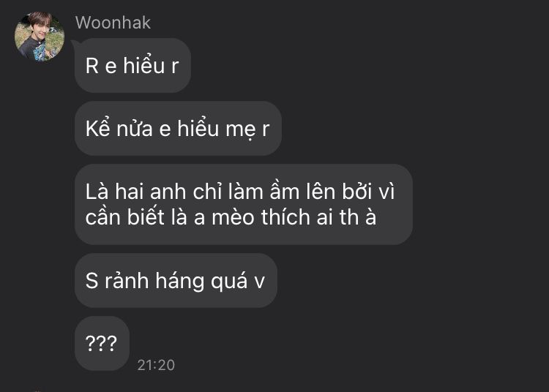Click the sender name Woonhak
Screen dimensions: 549x392
(113, 23)
